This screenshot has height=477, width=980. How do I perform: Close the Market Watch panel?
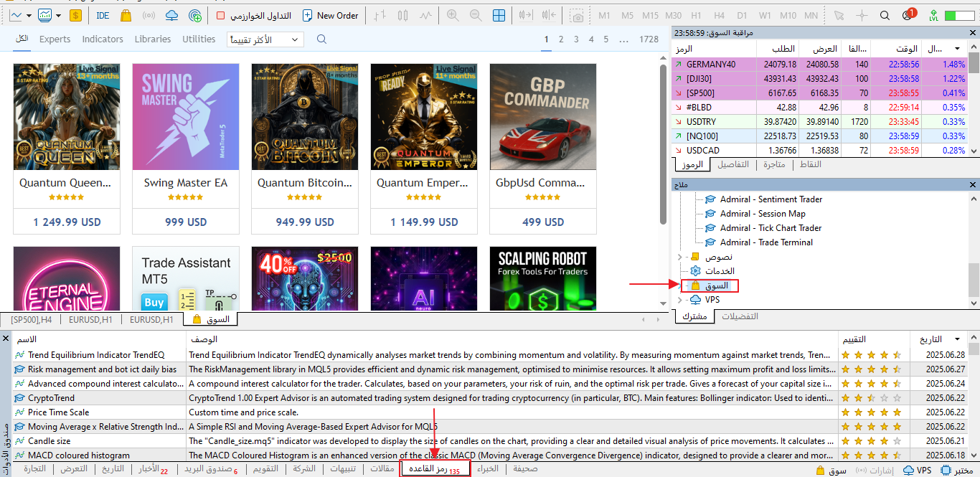pyautogui.click(x=974, y=33)
